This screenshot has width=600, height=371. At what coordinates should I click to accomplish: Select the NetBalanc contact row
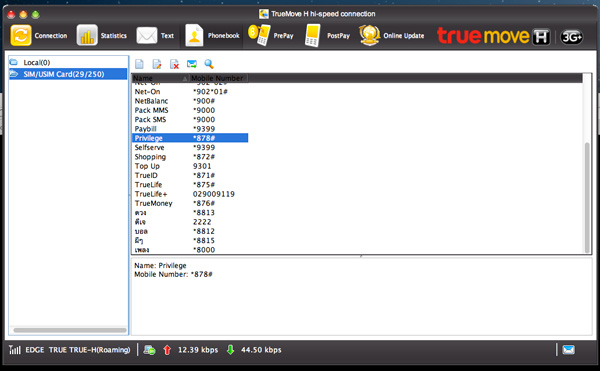[x=190, y=101]
